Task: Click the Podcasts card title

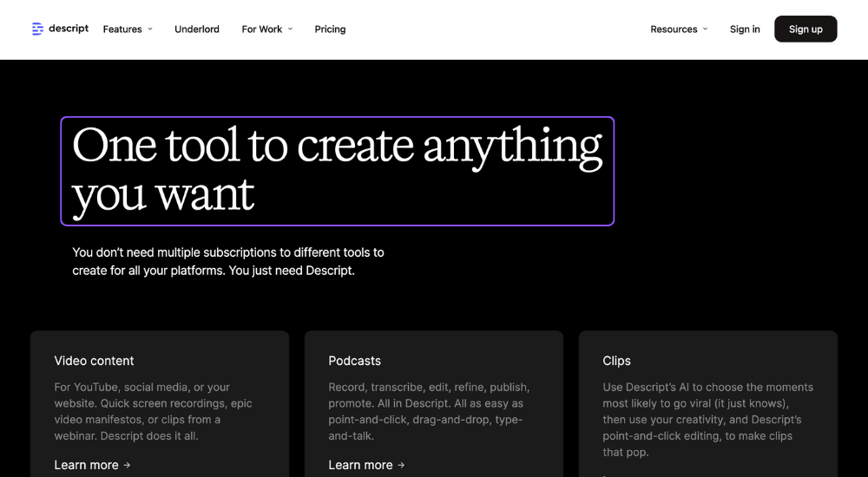Action: [354, 361]
